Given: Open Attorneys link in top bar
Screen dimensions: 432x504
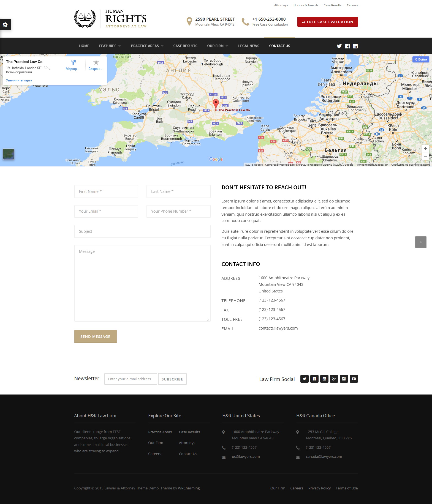Looking at the screenshot, I should click(x=281, y=5).
